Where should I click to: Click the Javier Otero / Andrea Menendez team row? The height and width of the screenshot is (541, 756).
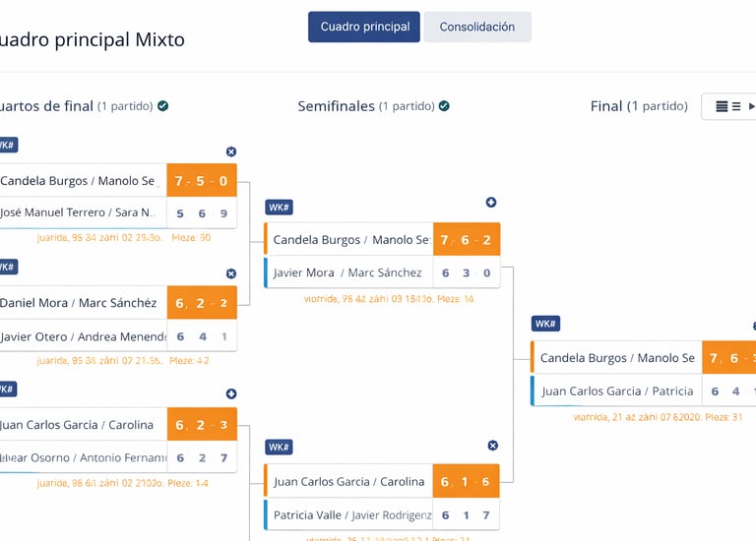coord(81,336)
